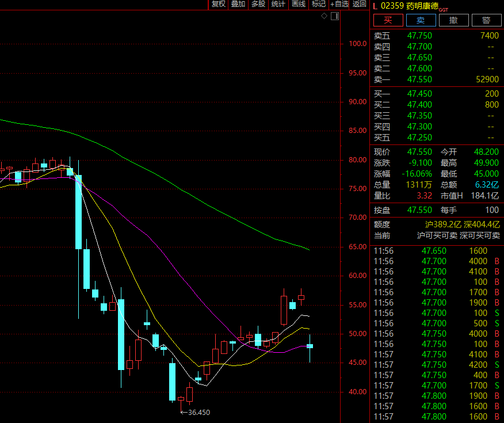Click 返回 to go back

point(360,4)
